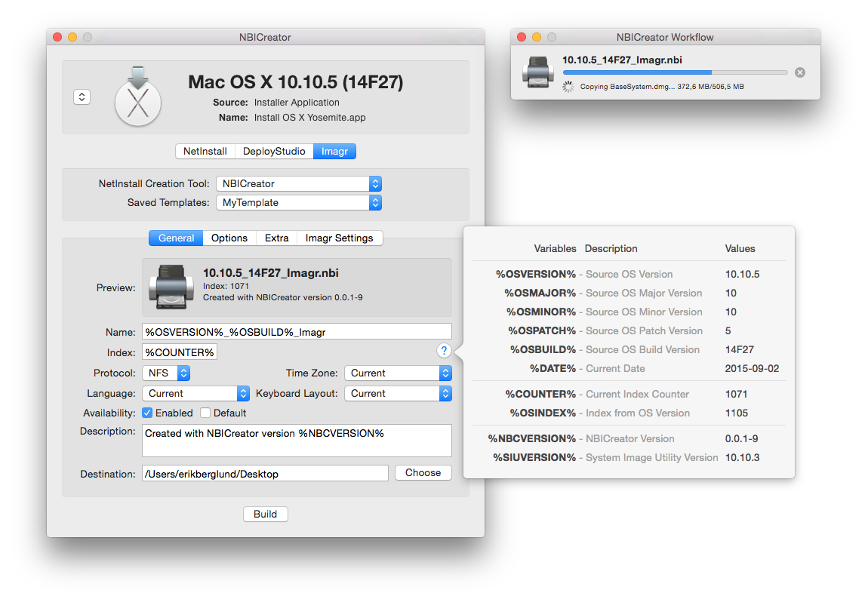Click the %OSINDEX% variable

(x=543, y=413)
